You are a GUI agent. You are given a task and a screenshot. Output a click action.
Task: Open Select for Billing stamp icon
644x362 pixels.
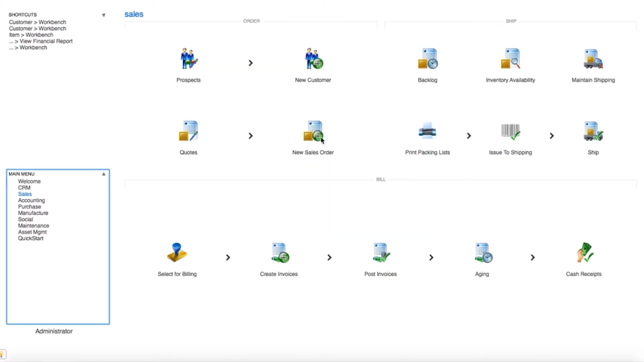pyautogui.click(x=177, y=253)
